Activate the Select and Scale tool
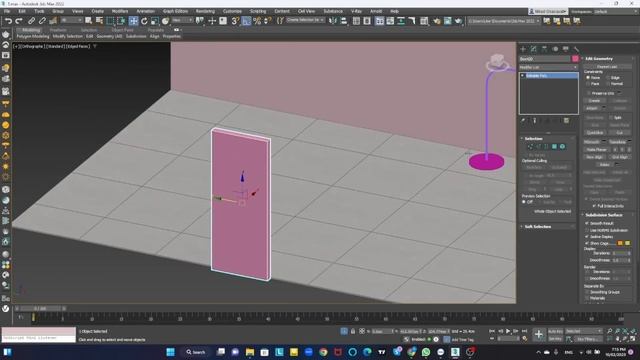The width and height of the screenshot is (640, 360). [x=155, y=21]
